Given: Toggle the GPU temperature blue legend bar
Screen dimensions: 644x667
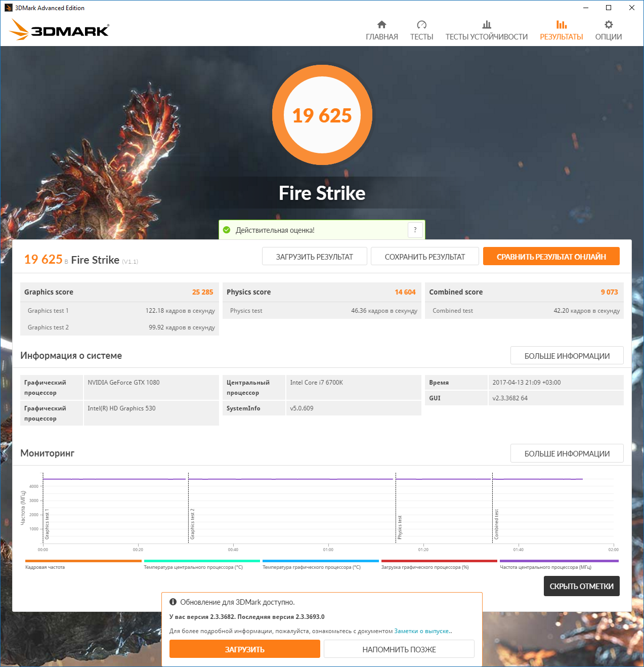Looking at the screenshot, I should [x=321, y=561].
